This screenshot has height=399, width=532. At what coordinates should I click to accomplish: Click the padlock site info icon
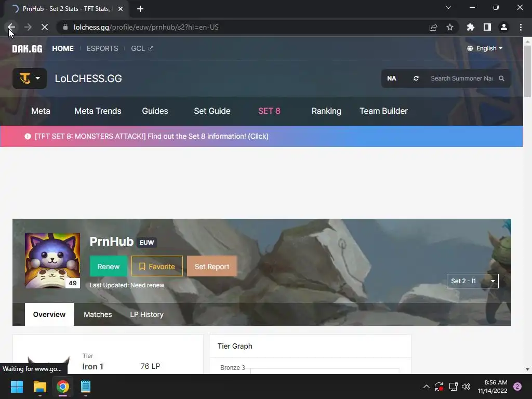[x=65, y=27]
